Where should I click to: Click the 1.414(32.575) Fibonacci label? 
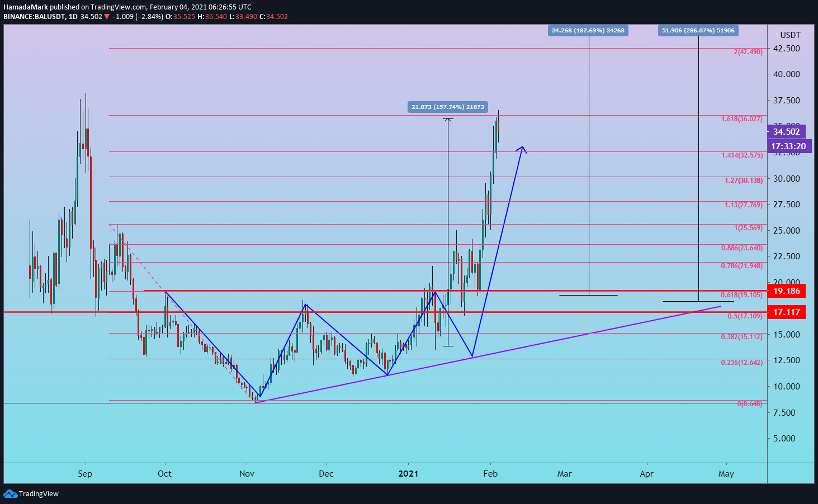pos(742,155)
